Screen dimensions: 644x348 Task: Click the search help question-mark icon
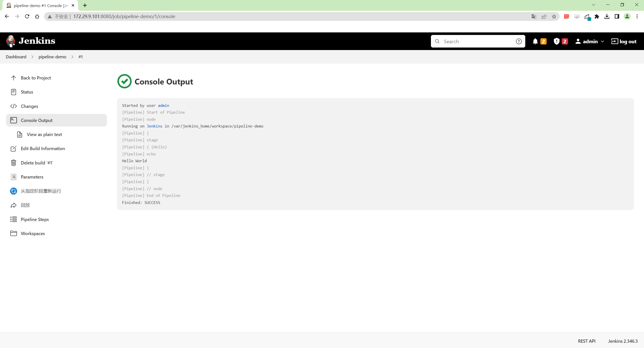pyautogui.click(x=518, y=41)
